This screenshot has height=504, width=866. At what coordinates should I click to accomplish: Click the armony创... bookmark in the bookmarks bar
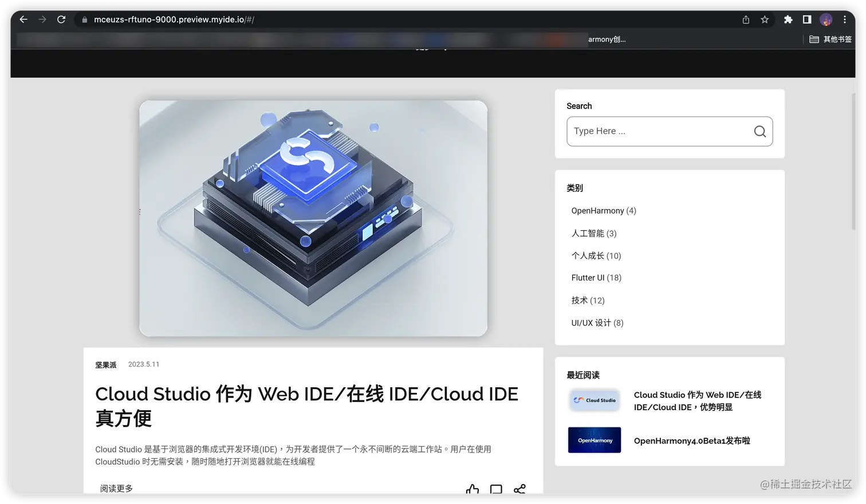pyautogui.click(x=607, y=39)
